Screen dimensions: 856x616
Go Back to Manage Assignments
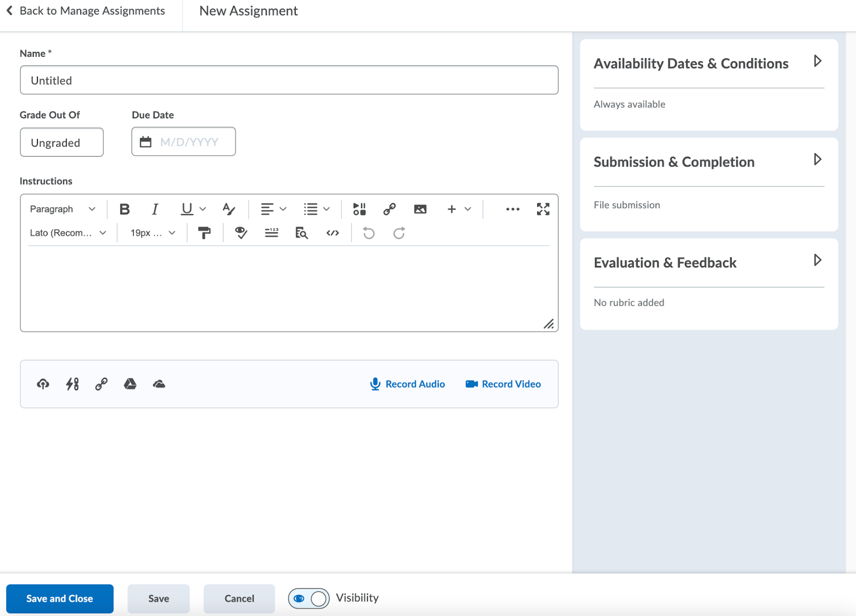coord(86,11)
